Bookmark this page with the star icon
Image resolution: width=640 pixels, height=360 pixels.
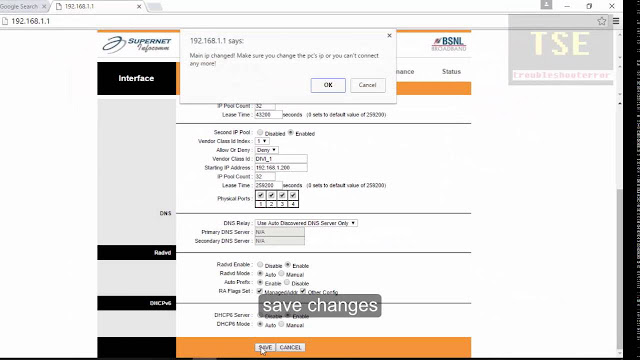point(602,21)
